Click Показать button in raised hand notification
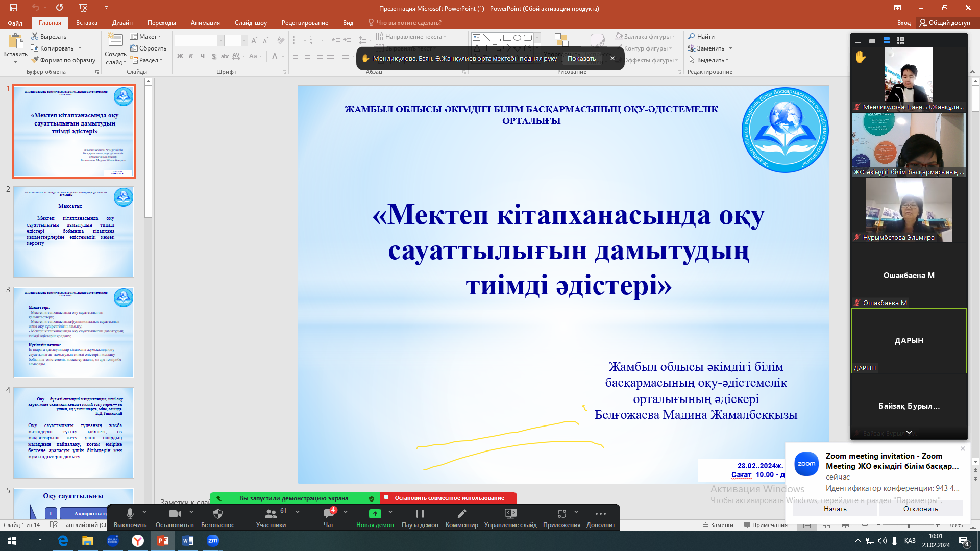Image resolution: width=980 pixels, height=551 pixels. point(581,58)
